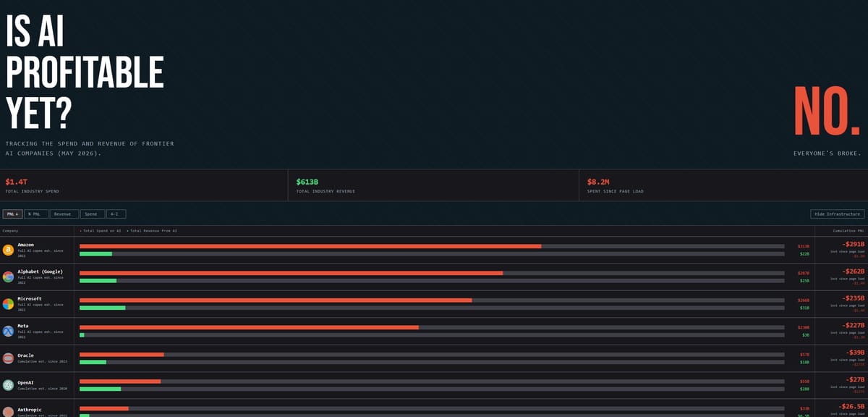This screenshot has height=417, width=868.
Task: Click the Company column header
Action: (x=10, y=230)
